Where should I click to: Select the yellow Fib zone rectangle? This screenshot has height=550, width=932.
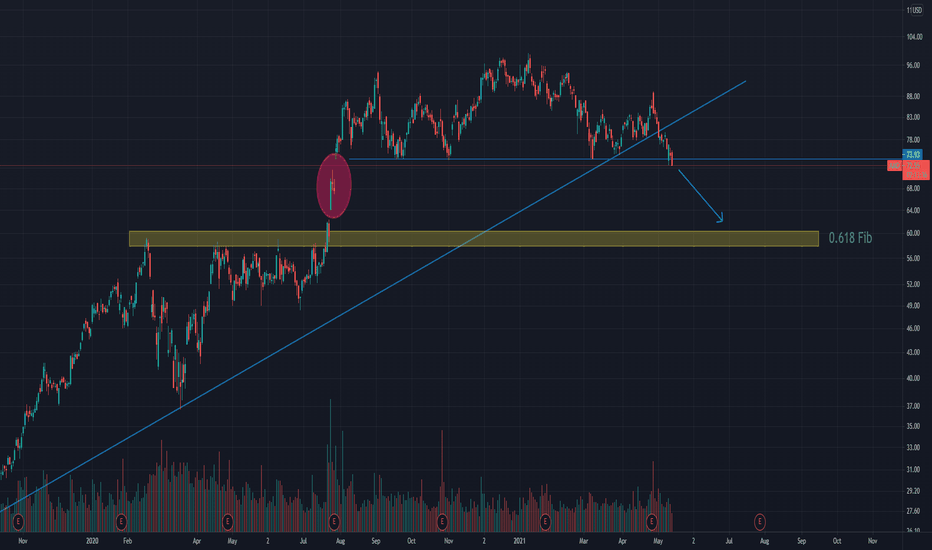[474, 239]
